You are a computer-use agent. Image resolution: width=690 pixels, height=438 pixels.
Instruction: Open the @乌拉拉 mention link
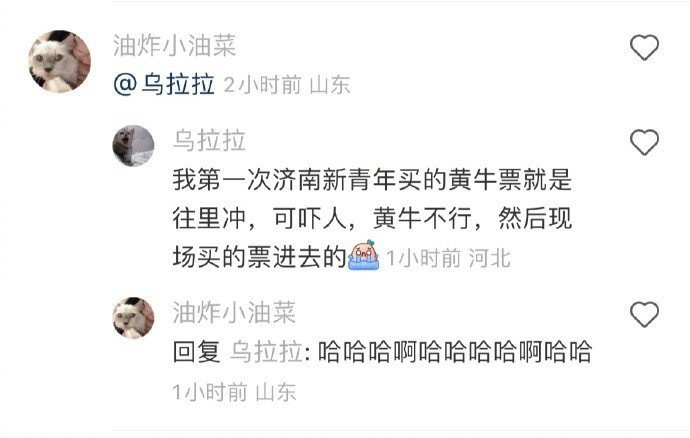[164, 84]
